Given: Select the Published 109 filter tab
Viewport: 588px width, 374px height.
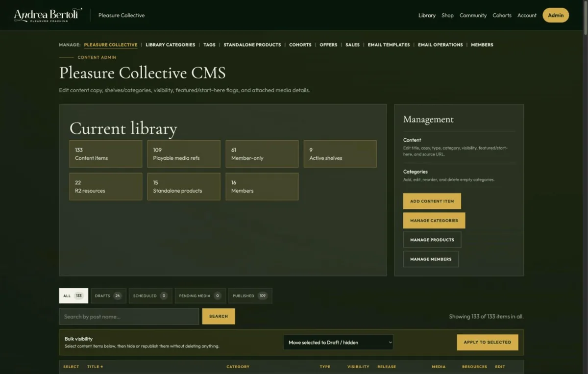Looking at the screenshot, I should [x=250, y=296].
